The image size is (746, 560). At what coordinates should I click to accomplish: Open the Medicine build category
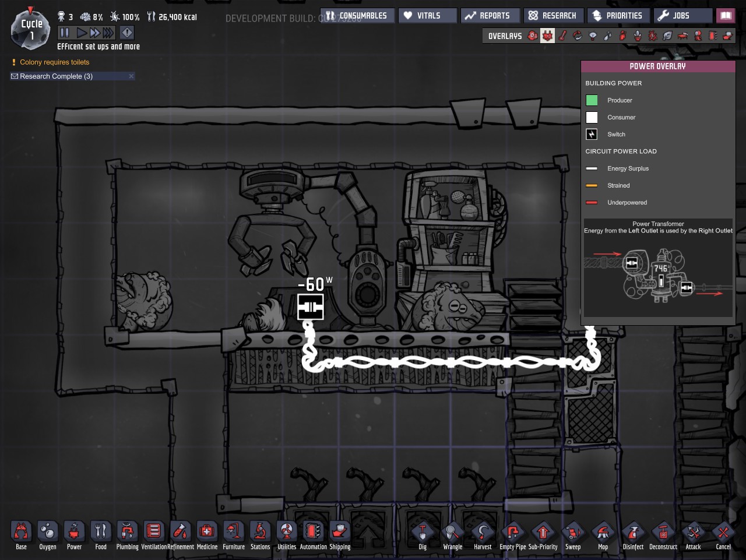click(207, 536)
